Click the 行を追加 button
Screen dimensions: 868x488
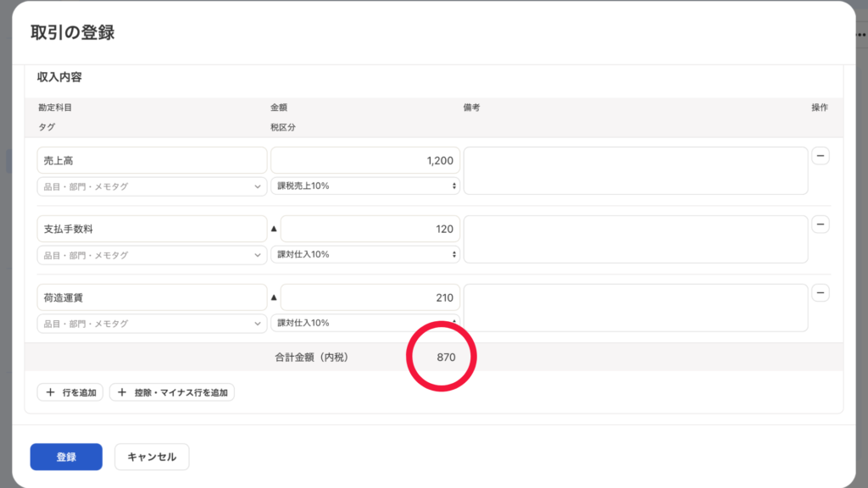(x=70, y=392)
